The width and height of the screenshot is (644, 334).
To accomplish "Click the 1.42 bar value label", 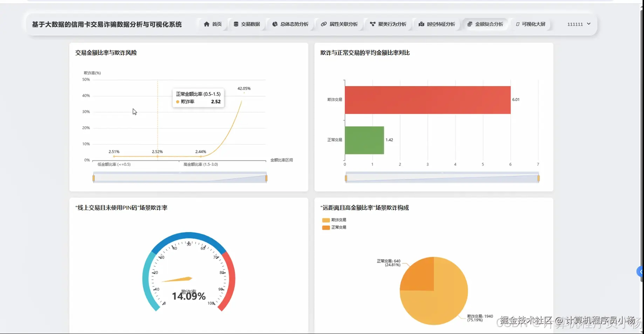I will 389,140.
